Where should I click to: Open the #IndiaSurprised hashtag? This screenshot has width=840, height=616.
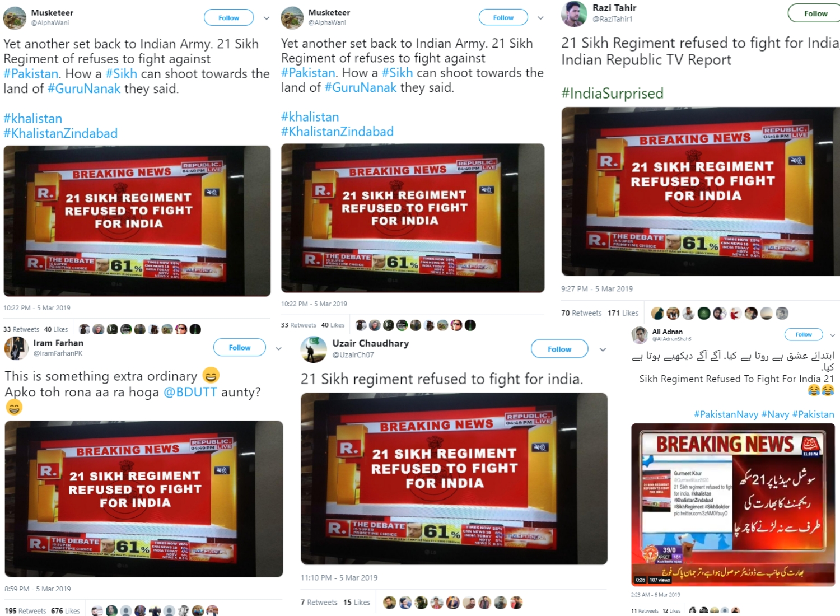[612, 93]
